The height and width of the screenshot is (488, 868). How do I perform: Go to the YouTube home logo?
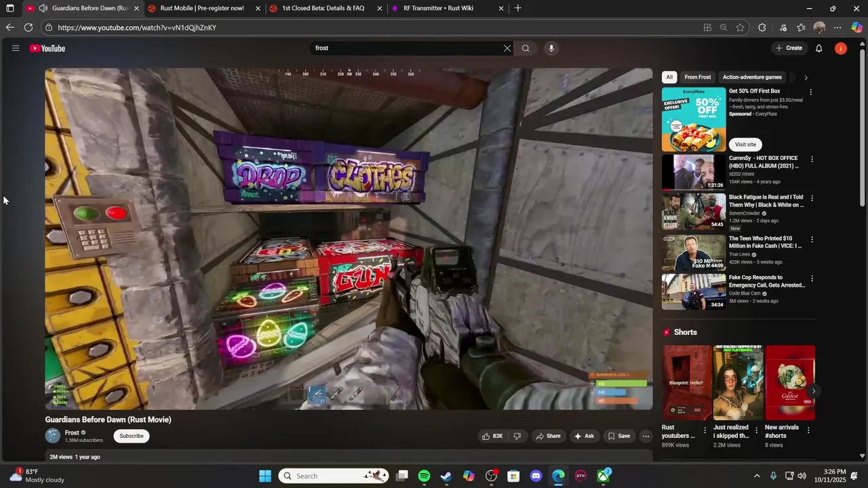pyautogui.click(x=47, y=48)
